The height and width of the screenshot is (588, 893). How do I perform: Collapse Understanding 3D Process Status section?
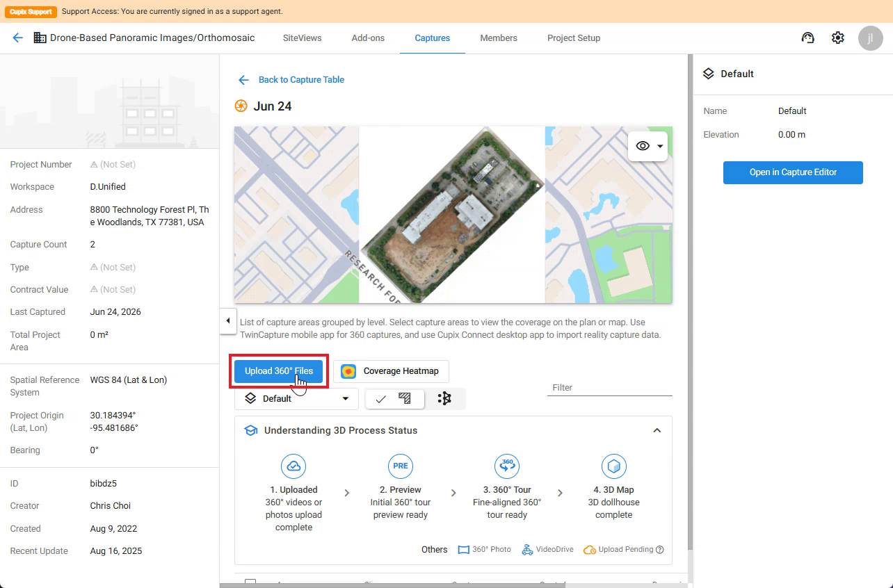pos(657,430)
